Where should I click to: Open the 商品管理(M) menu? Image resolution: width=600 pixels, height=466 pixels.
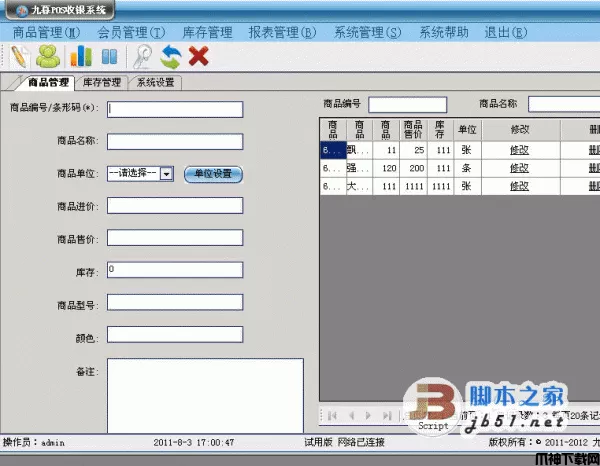click(46, 33)
